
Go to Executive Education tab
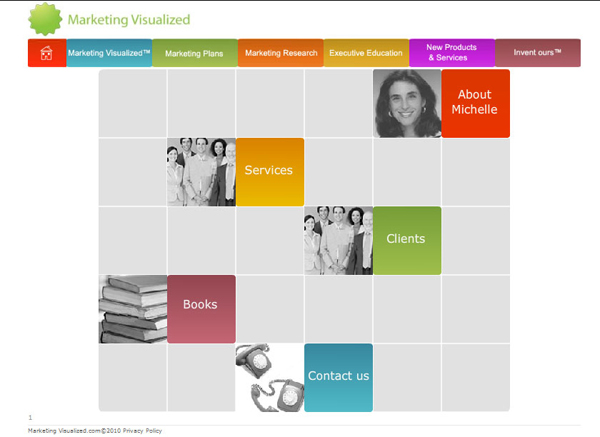click(366, 53)
